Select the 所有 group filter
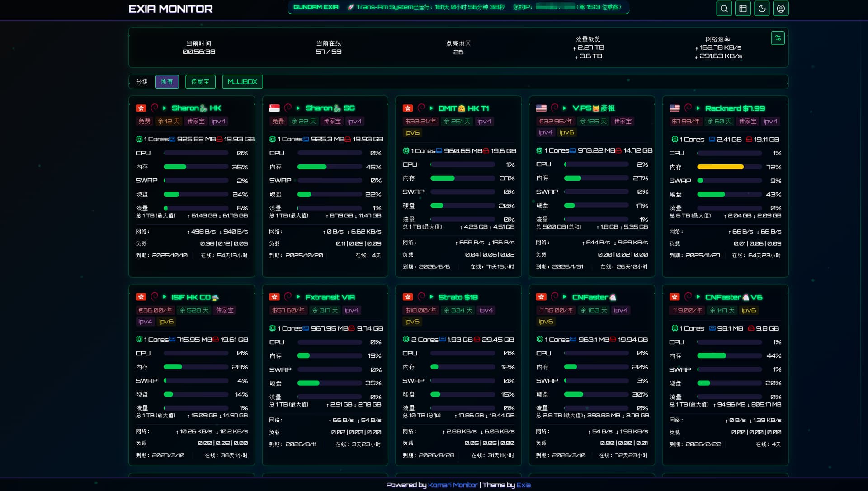868x491 pixels. point(167,82)
